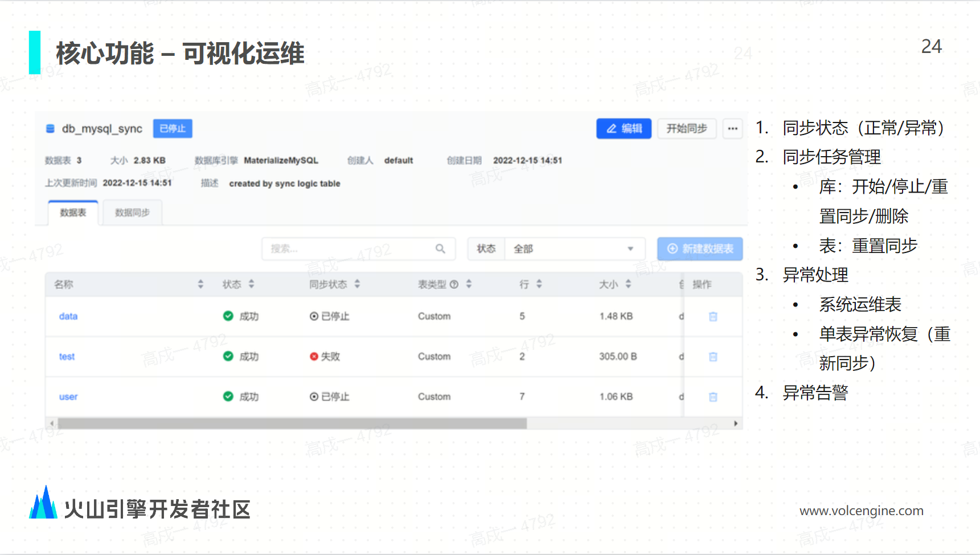Click into the 搜索 input field
The height and width of the screenshot is (555, 980).
click(347, 249)
